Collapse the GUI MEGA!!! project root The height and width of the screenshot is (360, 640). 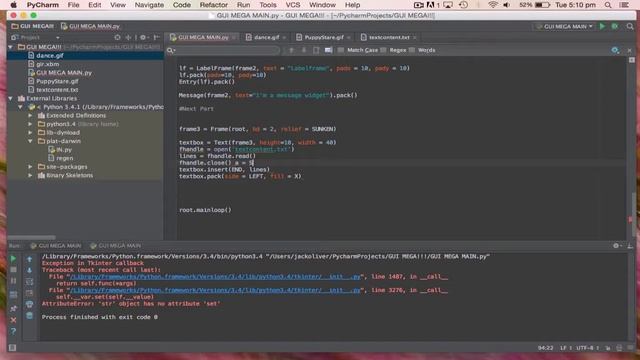point(10,47)
